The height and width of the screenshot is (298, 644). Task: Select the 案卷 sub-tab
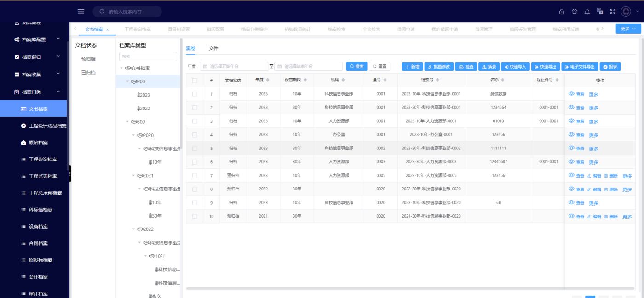tap(190, 48)
